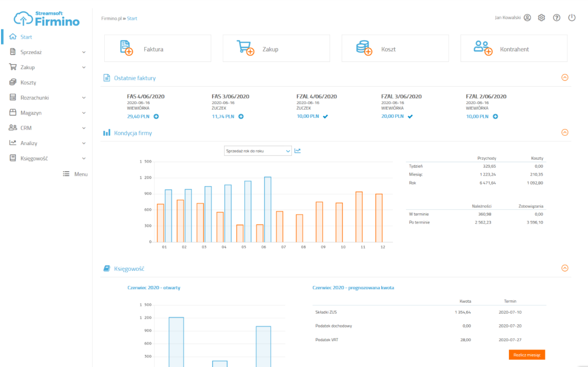Click the Jan Kowalski username

[x=507, y=17]
